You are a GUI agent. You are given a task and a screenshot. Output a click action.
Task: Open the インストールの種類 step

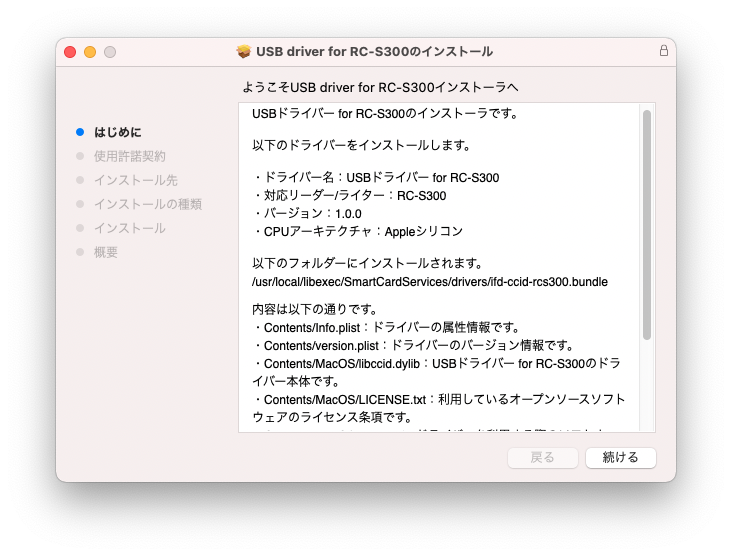tap(148, 204)
